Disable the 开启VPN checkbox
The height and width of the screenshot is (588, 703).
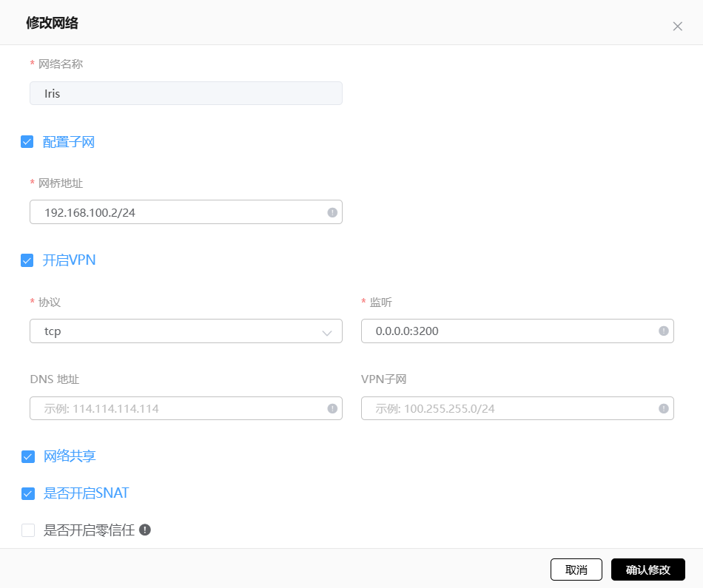[27, 260]
